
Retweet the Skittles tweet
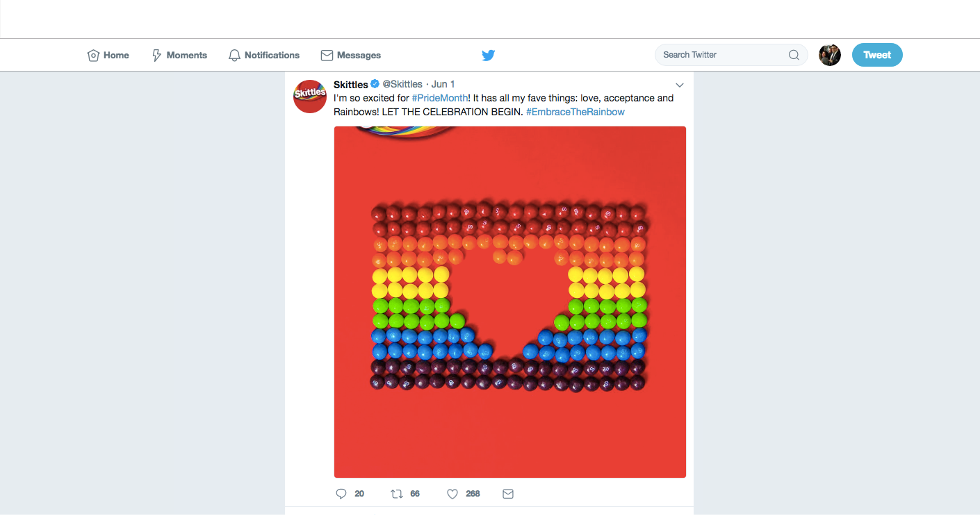pyautogui.click(x=397, y=494)
